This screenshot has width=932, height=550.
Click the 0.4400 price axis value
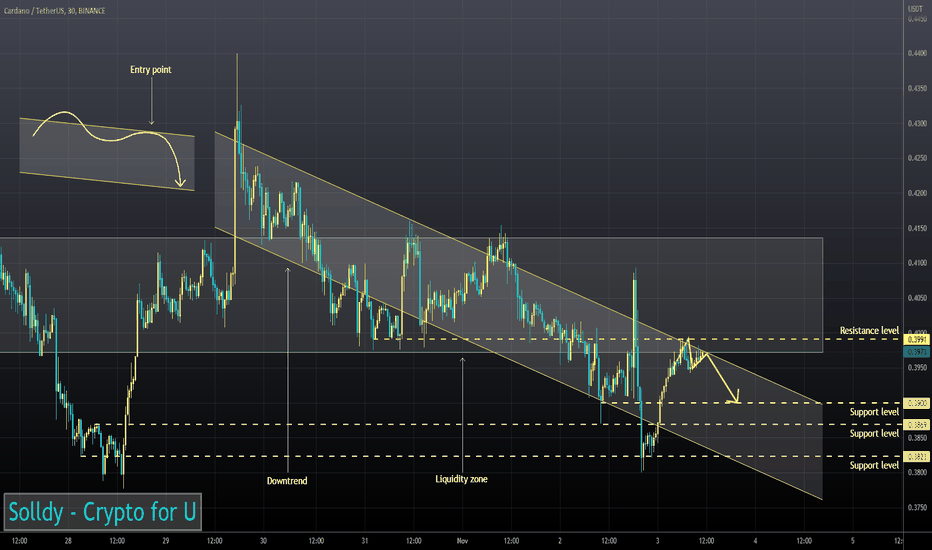click(917, 54)
